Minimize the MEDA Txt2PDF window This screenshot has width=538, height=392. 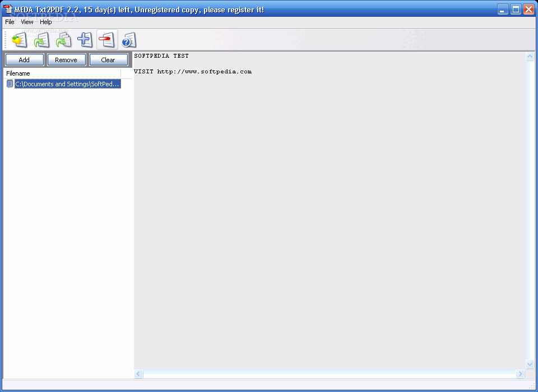[503, 10]
